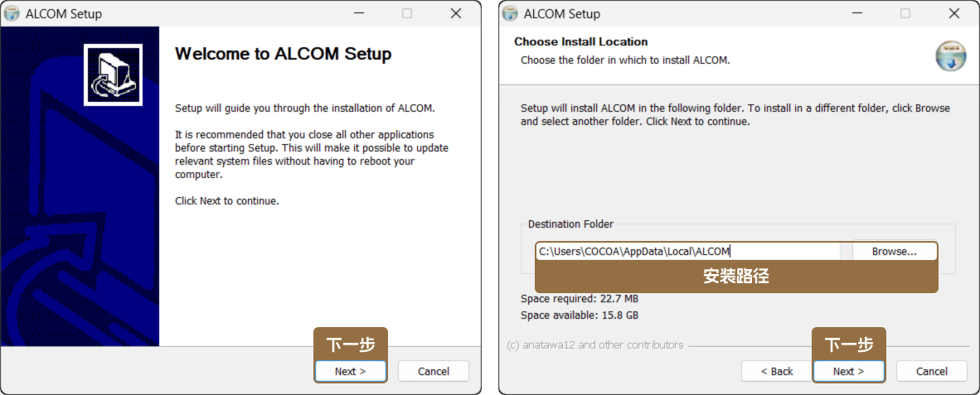Viewport: 980px width, 395px height.
Task: Close the Welcome to ALCOM Setup window
Action: click(x=456, y=14)
